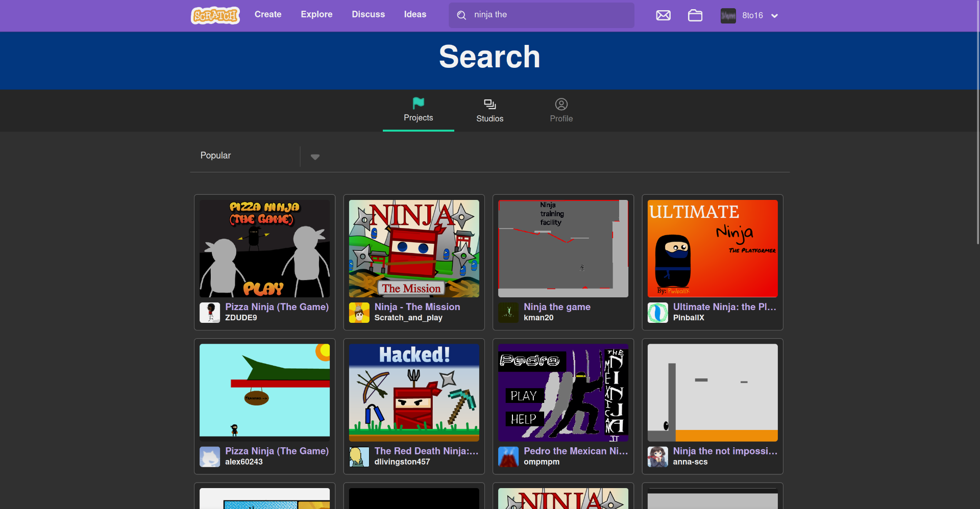The width and height of the screenshot is (980, 509).
Task: Open the Messages envelope icon
Action: click(663, 15)
